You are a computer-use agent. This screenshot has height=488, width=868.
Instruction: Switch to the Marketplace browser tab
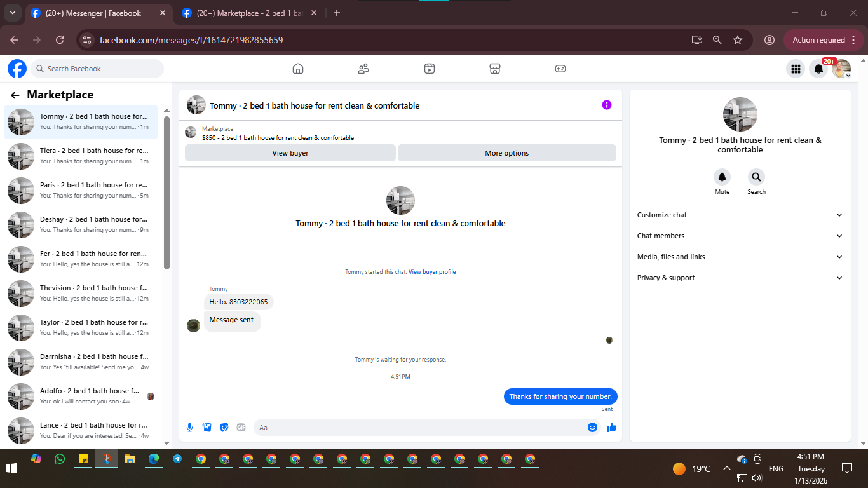click(x=249, y=13)
